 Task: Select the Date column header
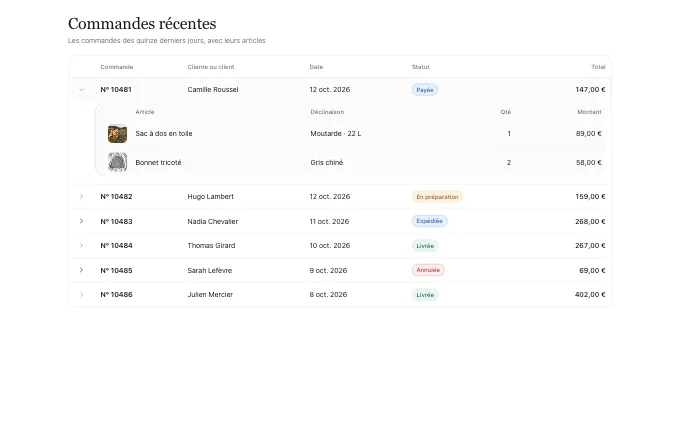(316, 67)
